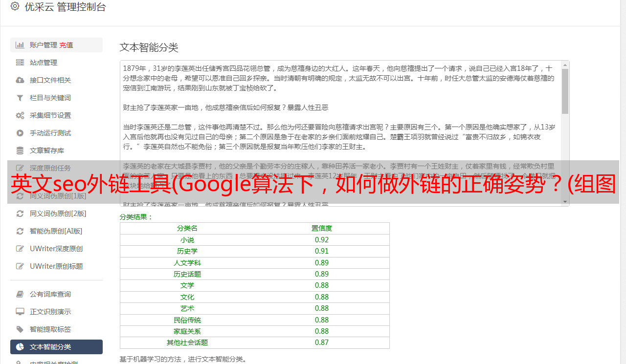Click the book icon for 公有词库查询
This screenshot has width=626, height=364.
20,294
